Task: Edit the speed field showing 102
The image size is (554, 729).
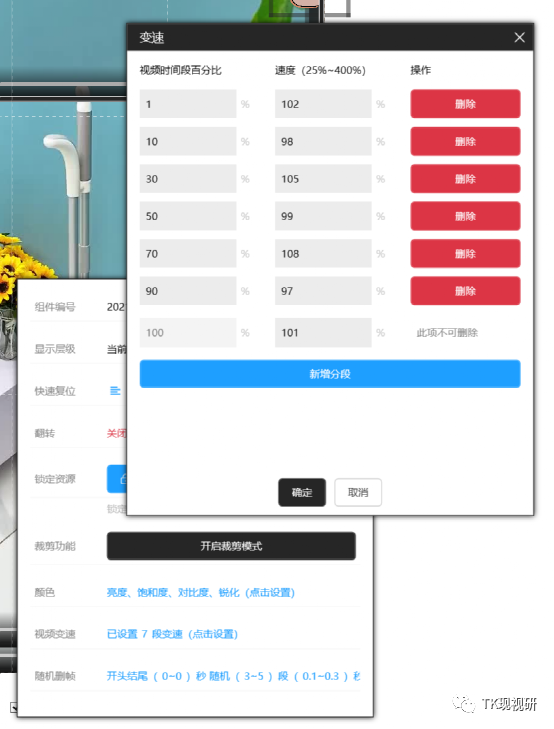Action: (x=323, y=104)
